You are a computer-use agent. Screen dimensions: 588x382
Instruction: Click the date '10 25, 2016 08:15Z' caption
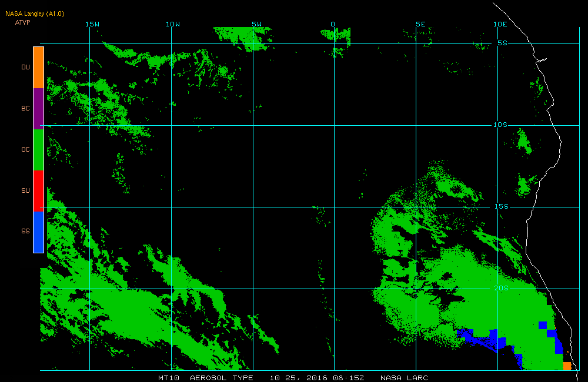pyautogui.click(x=317, y=378)
